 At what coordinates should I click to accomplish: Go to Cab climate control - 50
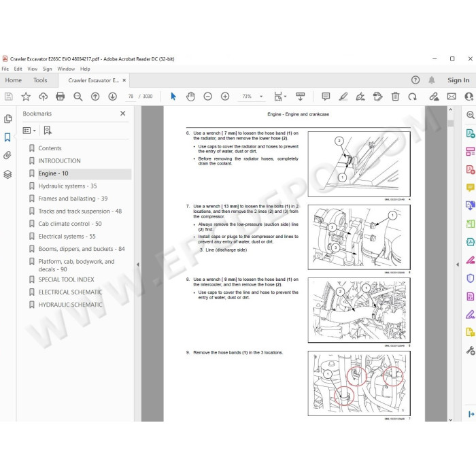(70, 224)
